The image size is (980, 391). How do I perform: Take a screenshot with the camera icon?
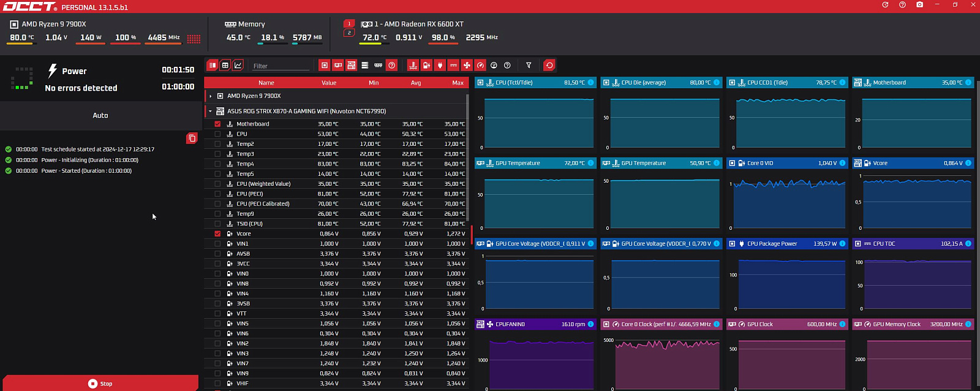click(919, 5)
